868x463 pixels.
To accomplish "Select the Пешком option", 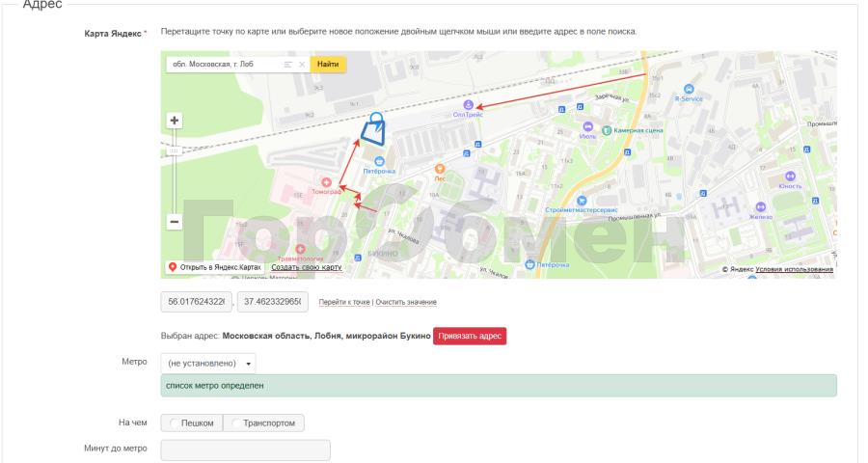I will click(192, 423).
